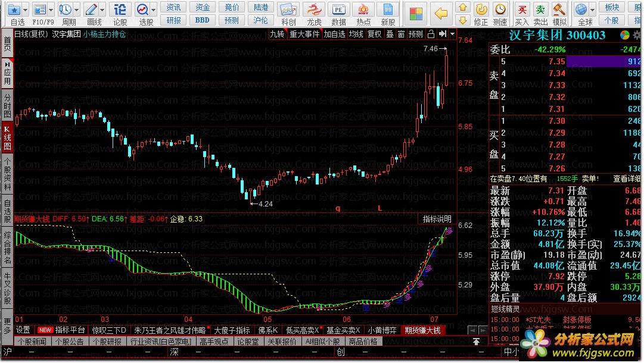Select the 佛系K indicator tab
Image resolution: width=644 pixels, height=363 pixels.
267,330
